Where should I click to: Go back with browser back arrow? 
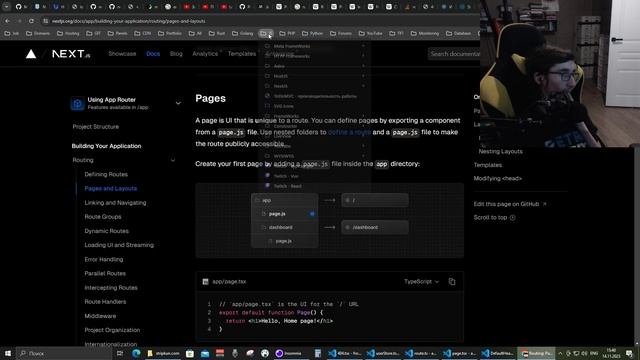pyautogui.click(x=8, y=21)
